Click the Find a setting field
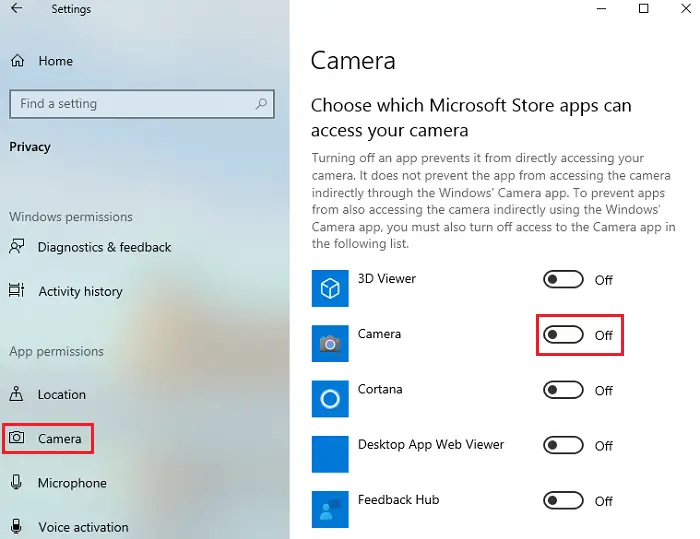Screen dimensions: 700x539 click(142, 104)
